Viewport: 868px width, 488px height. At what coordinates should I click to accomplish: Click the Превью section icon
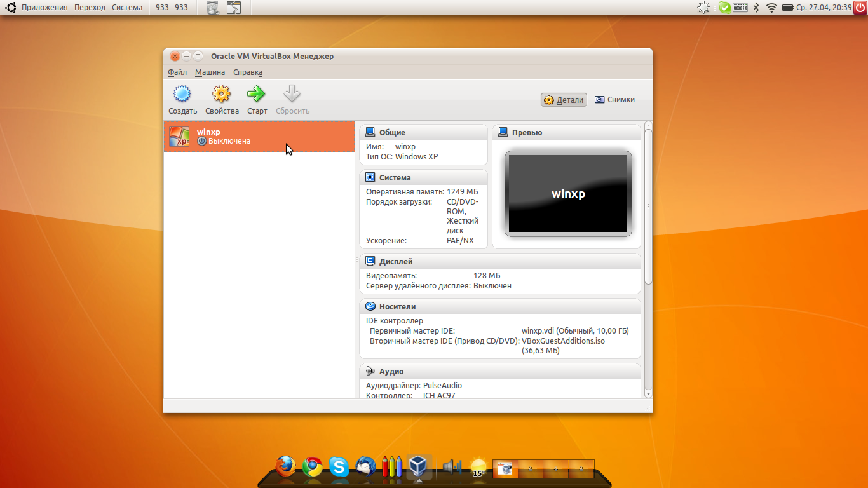tap(503, 132)
